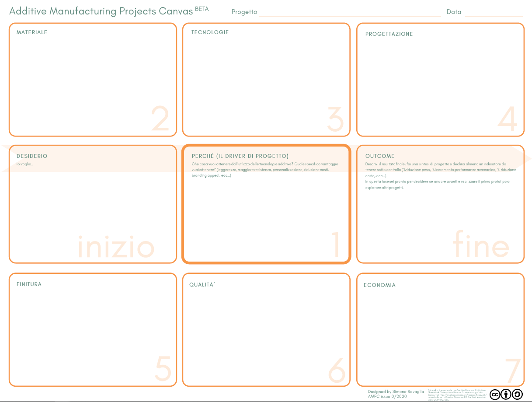Click the "Designed by Simone Ravaglia" credit
This screenshot has width=532, height=402.
[x=396, y=392]
